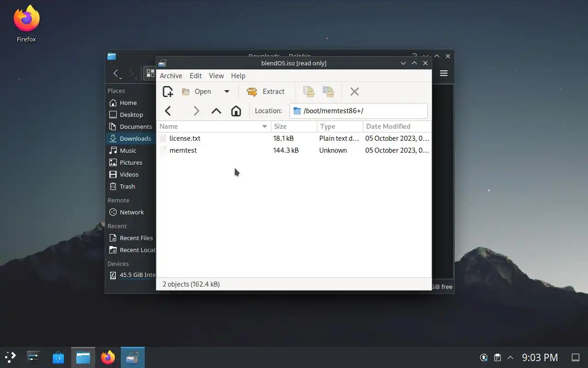The image size is (588, 368).
Task: Sort by the Size column header
Action: (x=294, y=126)
